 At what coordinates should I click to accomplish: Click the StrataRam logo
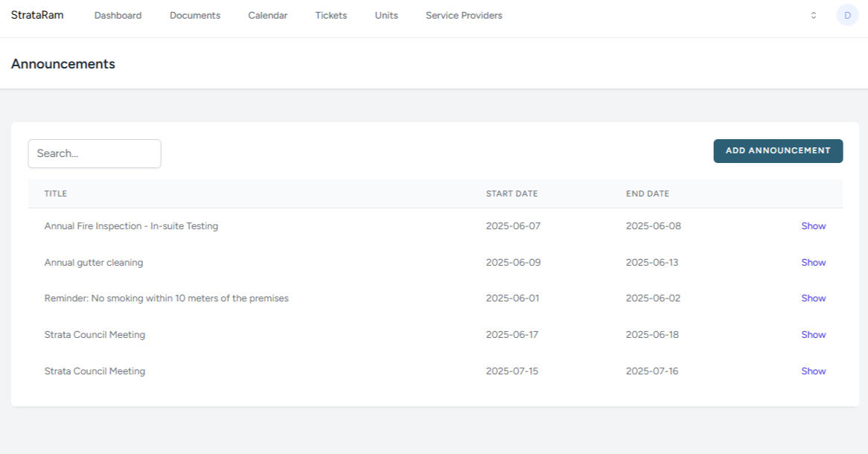point(36,14)
